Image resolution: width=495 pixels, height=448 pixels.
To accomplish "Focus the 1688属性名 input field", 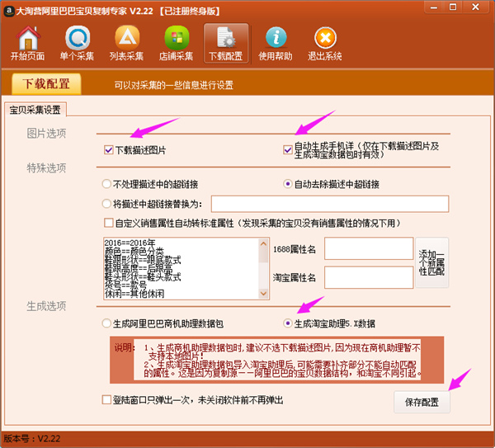I will pyautogui.click(x=369, y=248).
